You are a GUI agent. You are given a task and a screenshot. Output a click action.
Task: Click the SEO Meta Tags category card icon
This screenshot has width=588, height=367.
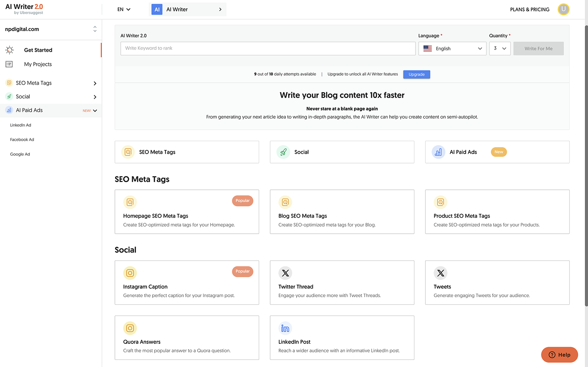128,152
